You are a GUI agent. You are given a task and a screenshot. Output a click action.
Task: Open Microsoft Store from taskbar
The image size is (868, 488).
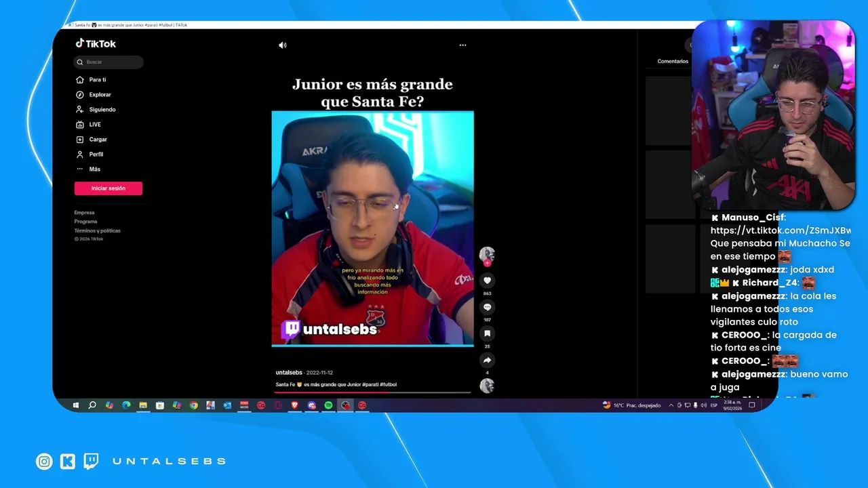point(160,405)
